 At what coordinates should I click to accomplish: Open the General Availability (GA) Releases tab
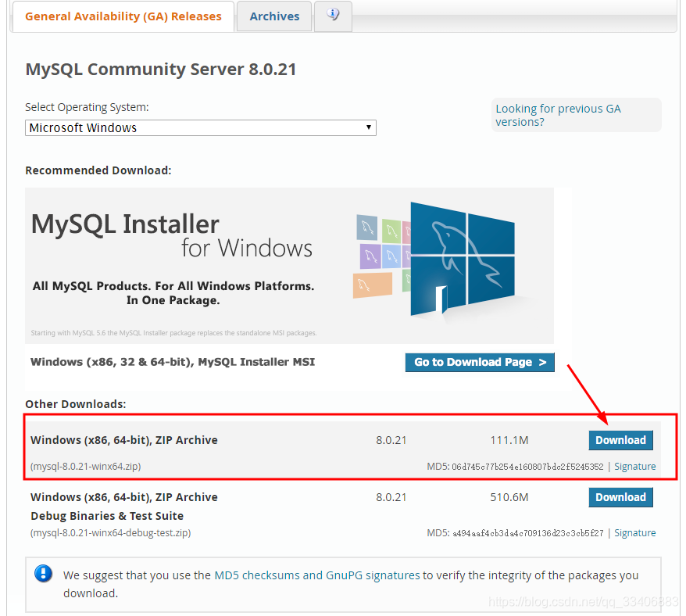123,16
